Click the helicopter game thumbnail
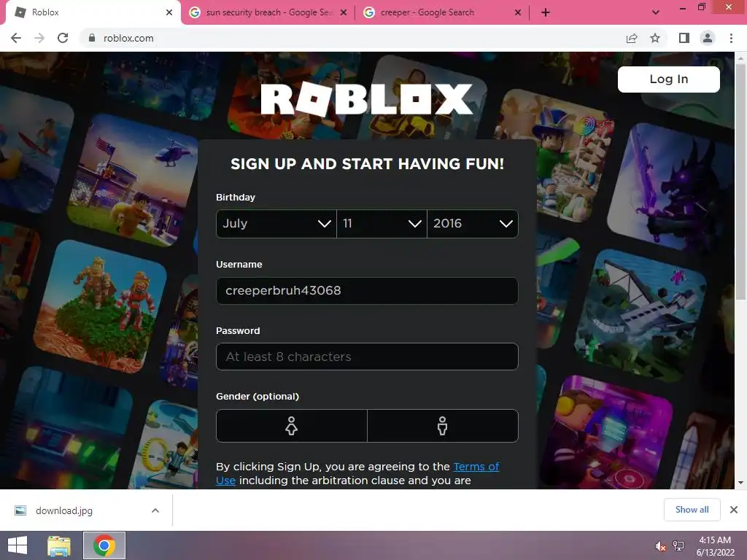The height and width of the screenshot is (560, 747). coord(133,181)
